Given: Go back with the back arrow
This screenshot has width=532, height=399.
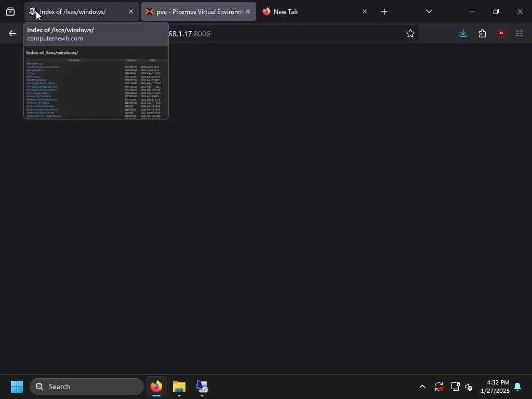Looking at the screenshot, I should click(12, 33).
